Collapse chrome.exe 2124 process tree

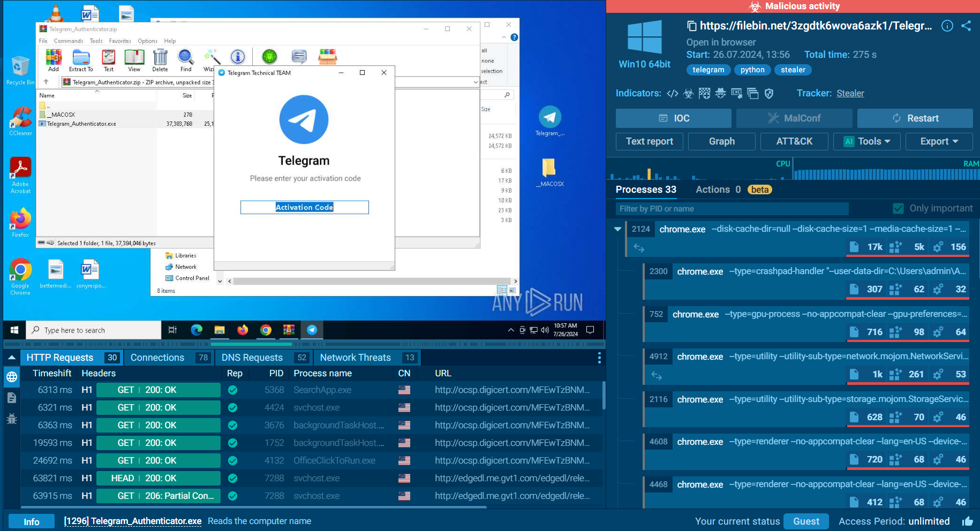click(x=617, y=229)
